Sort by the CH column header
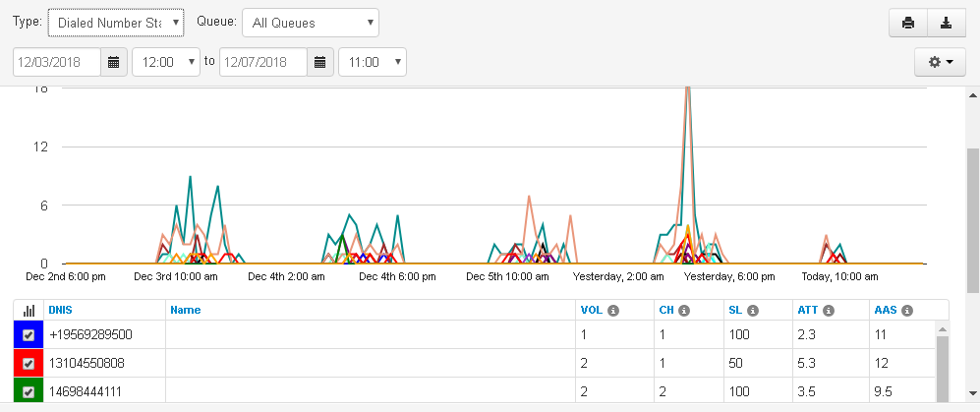Viewport: 980px width, 412px height. [666, 310]
